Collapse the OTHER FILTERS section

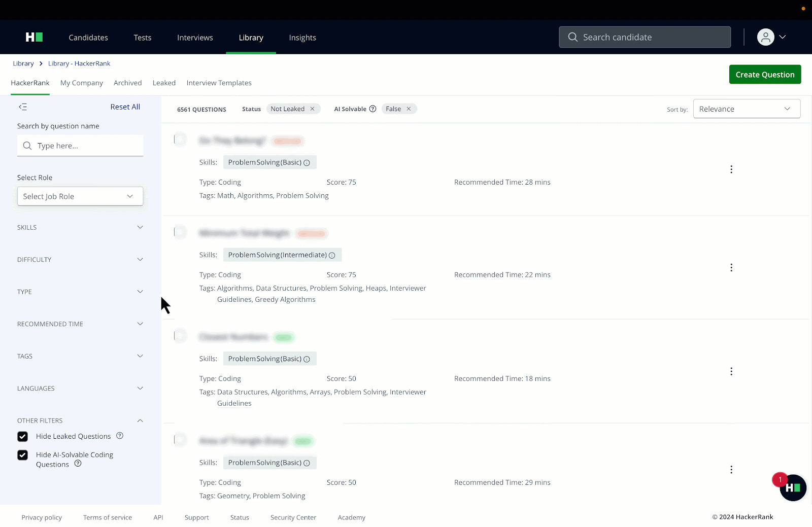click(80, 420)
